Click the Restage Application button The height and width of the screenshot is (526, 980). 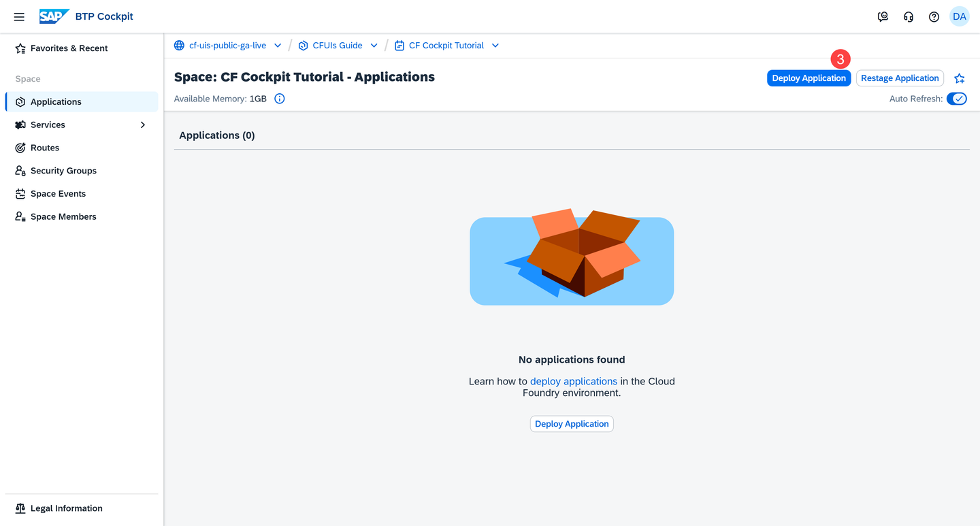900,78
